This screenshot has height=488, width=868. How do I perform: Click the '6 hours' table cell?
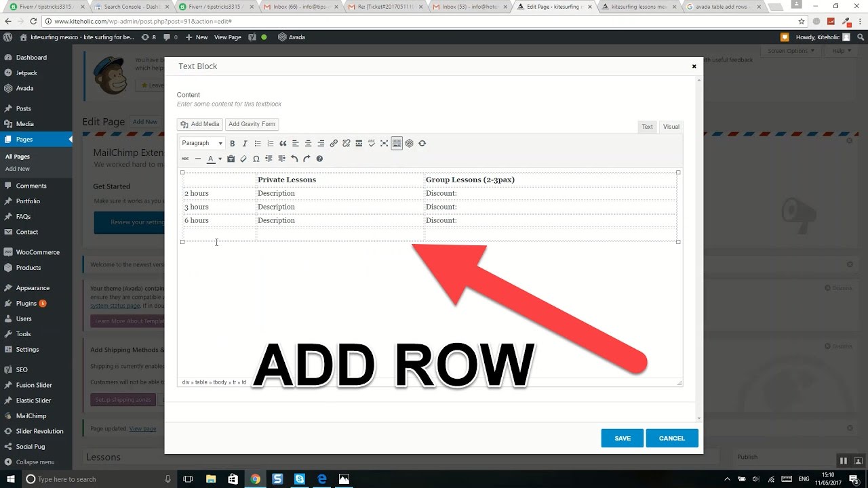click(220, 220)
